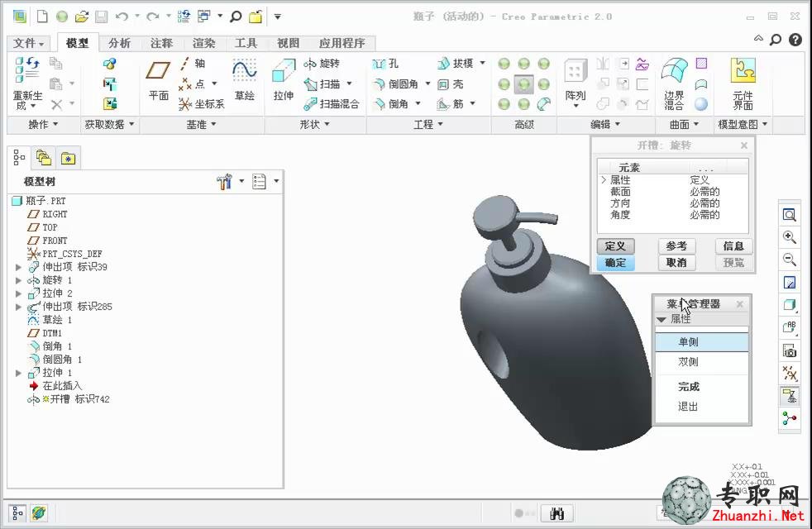812x529 pixels.
Task: Switch to the 分析 ribbon tab
Action: (120, 44)
